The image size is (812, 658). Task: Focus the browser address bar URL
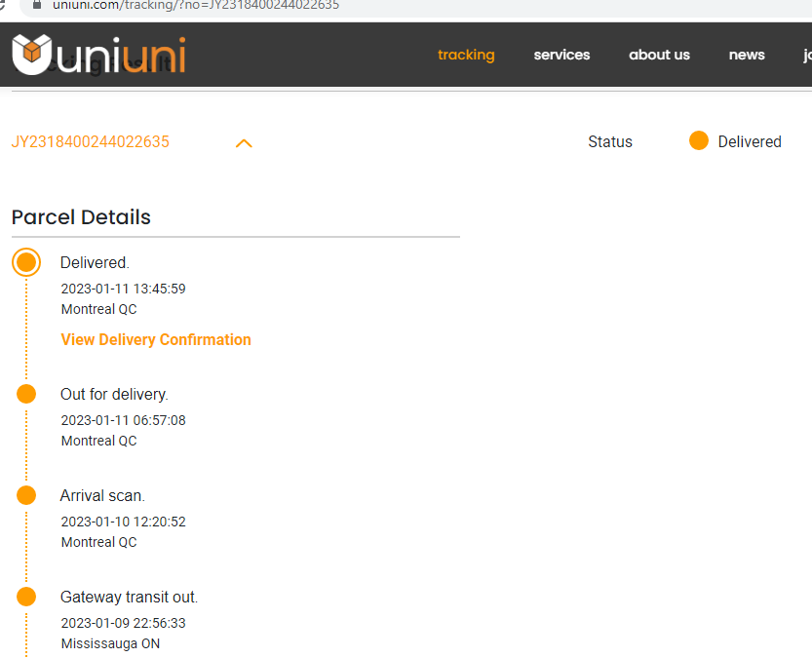click(x=195, y=5)
